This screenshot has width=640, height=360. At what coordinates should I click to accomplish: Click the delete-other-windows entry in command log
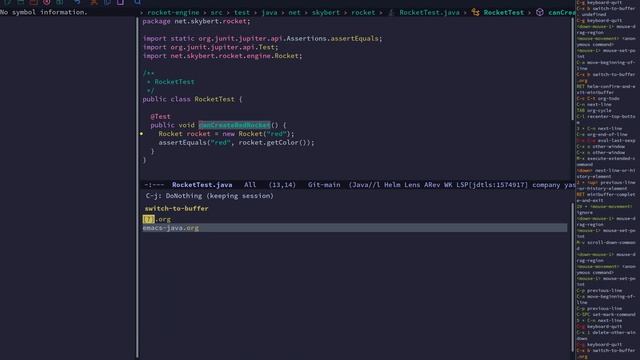[x=606, y=335]
